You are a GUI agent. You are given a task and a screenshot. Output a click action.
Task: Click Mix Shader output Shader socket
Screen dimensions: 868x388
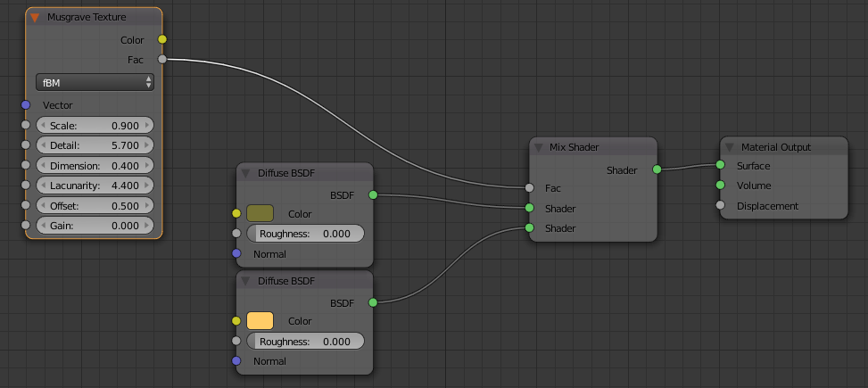[657, 169]
